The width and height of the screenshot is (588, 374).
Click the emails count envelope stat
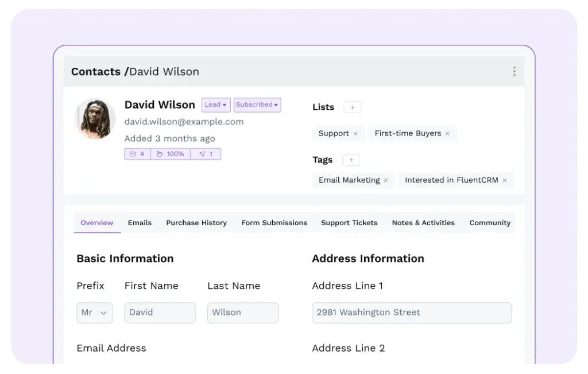coord(137,154)
